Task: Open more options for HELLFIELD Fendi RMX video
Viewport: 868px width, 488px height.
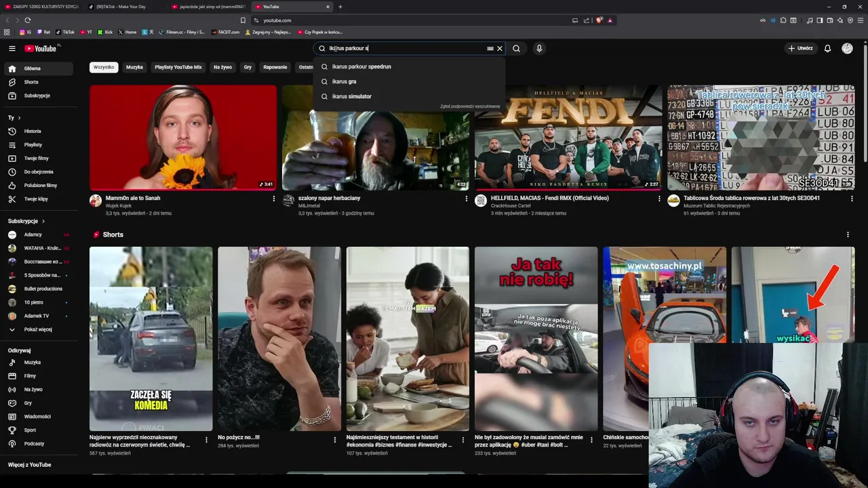Action: pyautogui.click(x=659, y=199)
